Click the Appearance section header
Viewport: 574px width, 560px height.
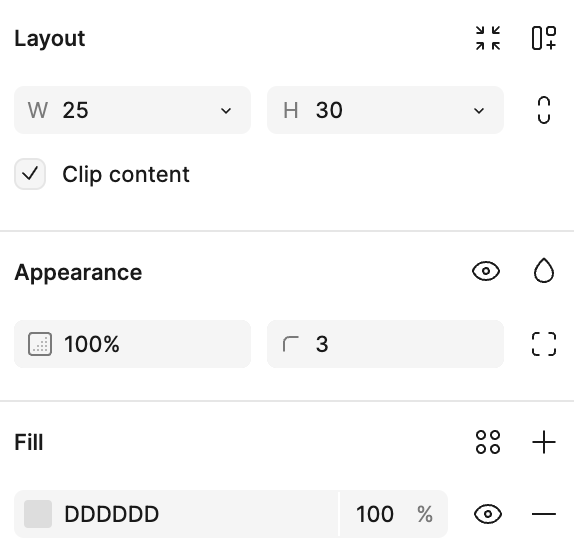[x=78, y=273]
